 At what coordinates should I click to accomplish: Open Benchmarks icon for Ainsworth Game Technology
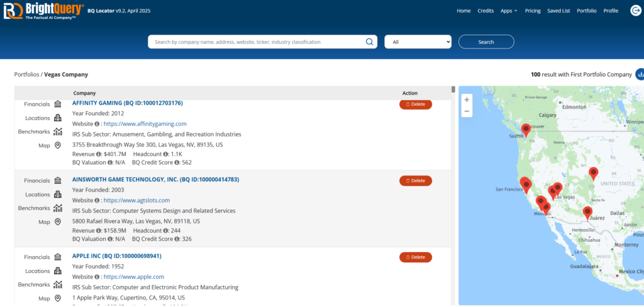click(x=58, y=208)
